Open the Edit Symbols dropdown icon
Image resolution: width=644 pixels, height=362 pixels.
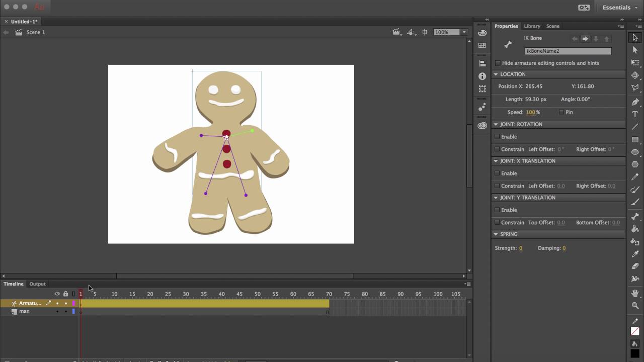tap(412, 32)
